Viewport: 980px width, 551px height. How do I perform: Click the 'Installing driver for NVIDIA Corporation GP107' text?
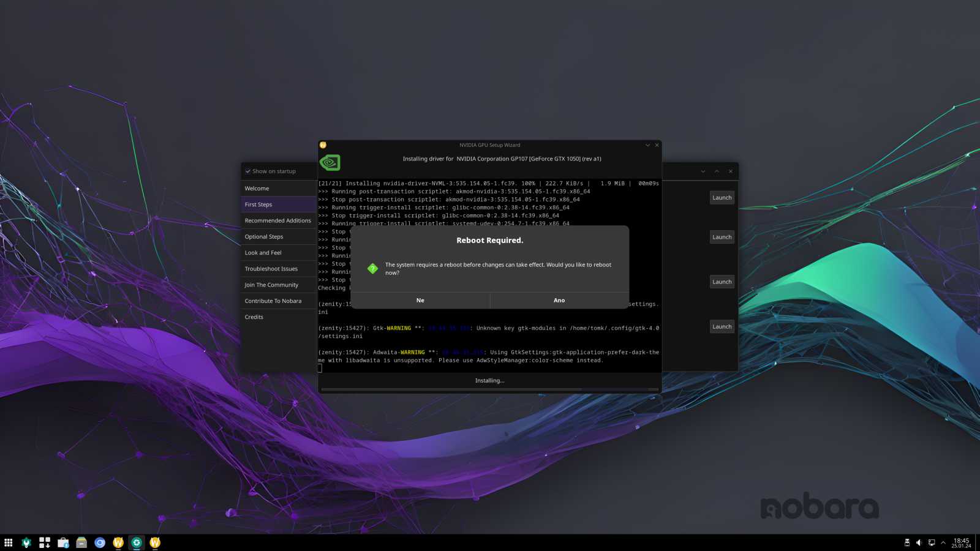[502, 159]
